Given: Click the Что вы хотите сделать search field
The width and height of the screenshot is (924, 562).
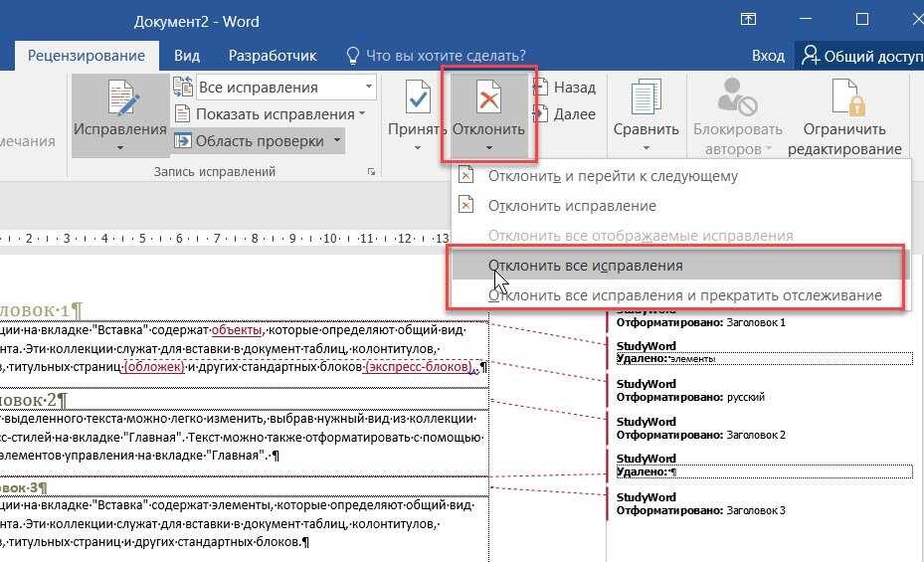Looking at the screenshot, I should click(x=436, y=56).
